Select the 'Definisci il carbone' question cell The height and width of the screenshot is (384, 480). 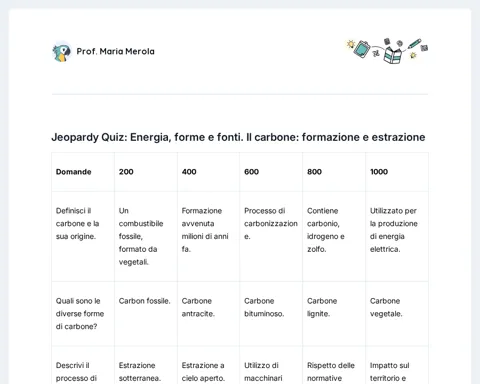(83, 236)
